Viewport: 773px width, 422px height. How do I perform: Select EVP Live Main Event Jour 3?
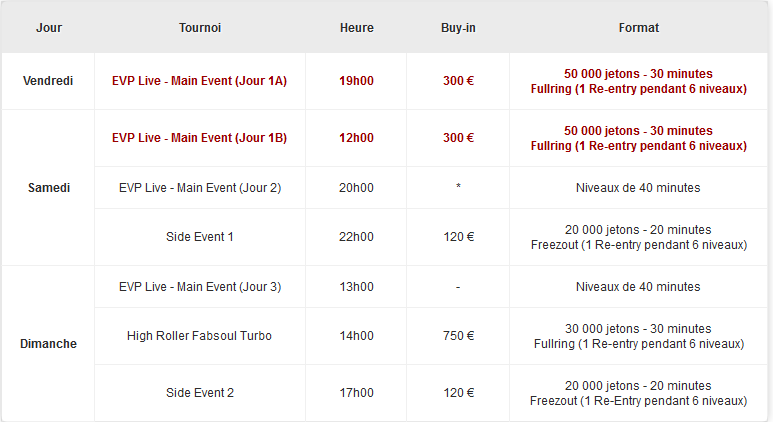pyautogui.click(x=200, y=287)
